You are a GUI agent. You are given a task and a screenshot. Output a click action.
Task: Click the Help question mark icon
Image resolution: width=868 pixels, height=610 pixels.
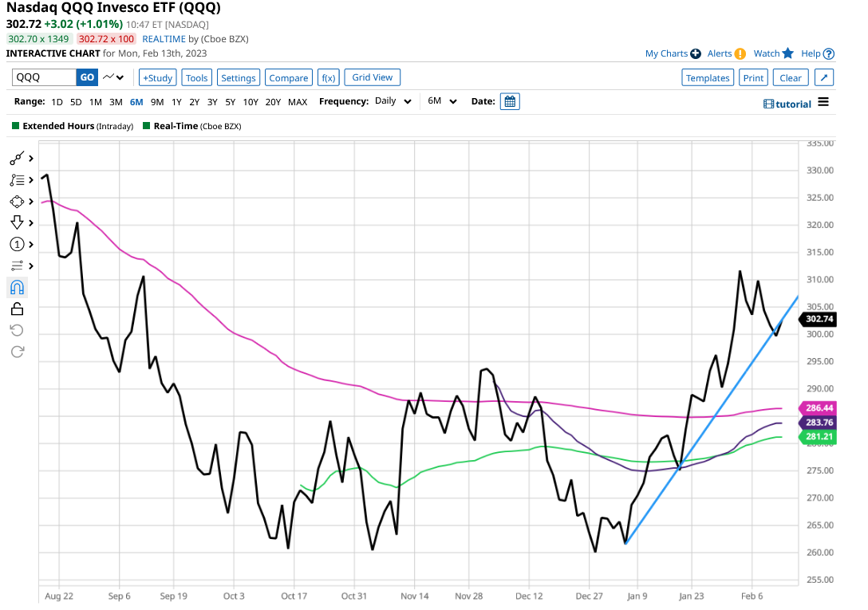(x=829, y=53)
